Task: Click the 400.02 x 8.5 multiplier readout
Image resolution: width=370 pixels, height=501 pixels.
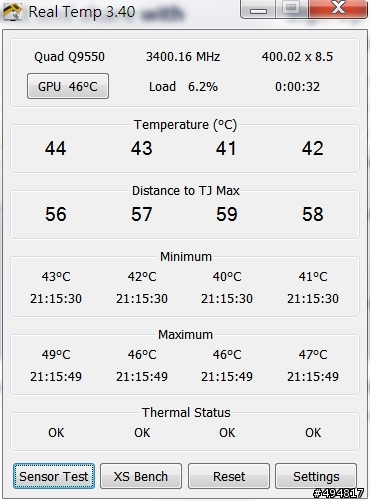Action: point(297,57)
